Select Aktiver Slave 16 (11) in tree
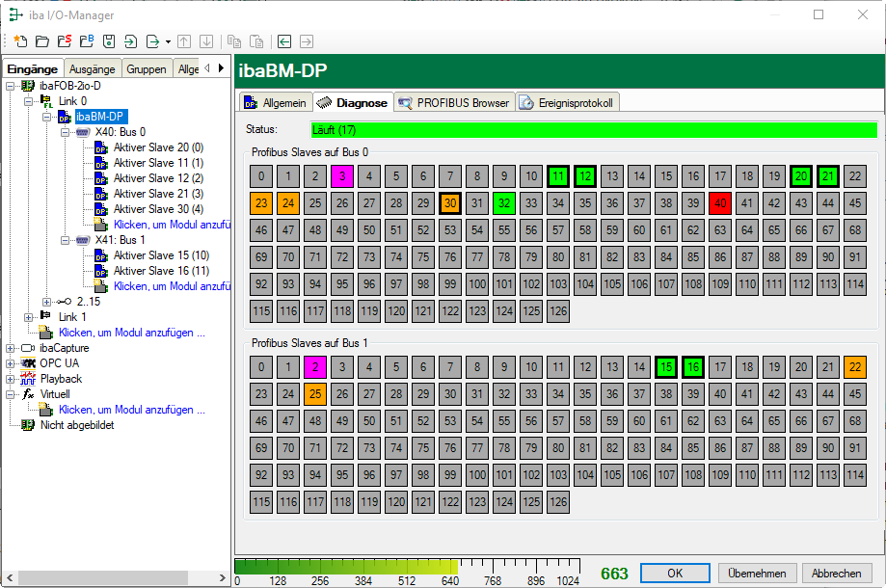The height and width of the screenshot is (588, 886). [x=161, y=271]
